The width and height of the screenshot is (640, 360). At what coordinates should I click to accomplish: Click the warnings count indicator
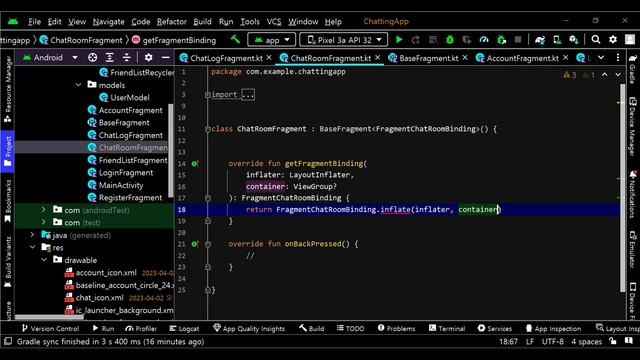pos(570,75)
